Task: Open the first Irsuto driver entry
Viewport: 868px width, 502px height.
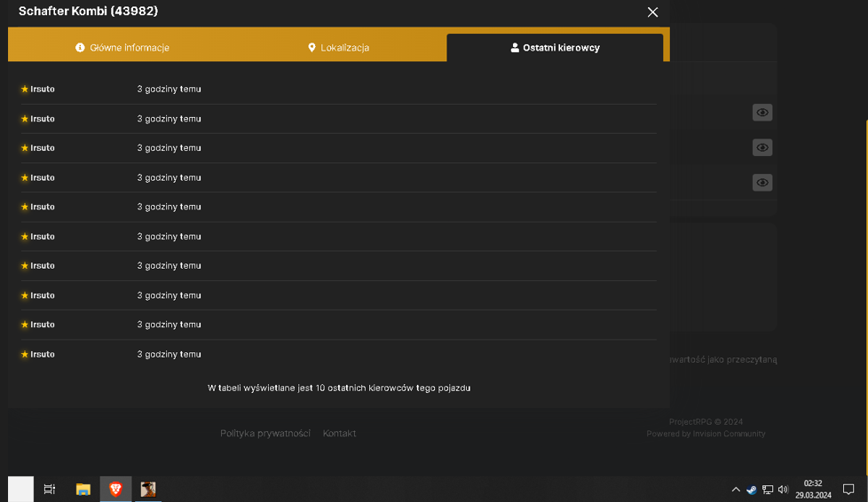Action: coord(43,89)
